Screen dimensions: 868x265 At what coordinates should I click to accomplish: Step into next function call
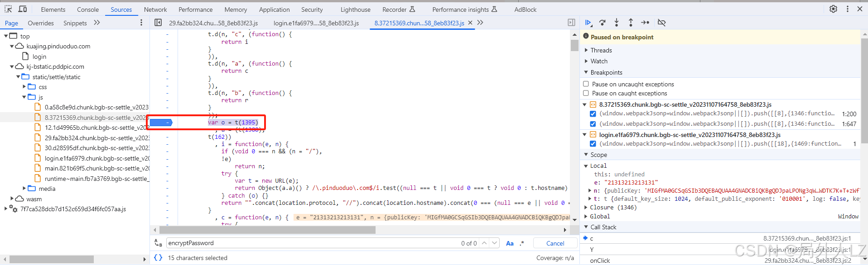pyautogui.click(x=617, y=23)
